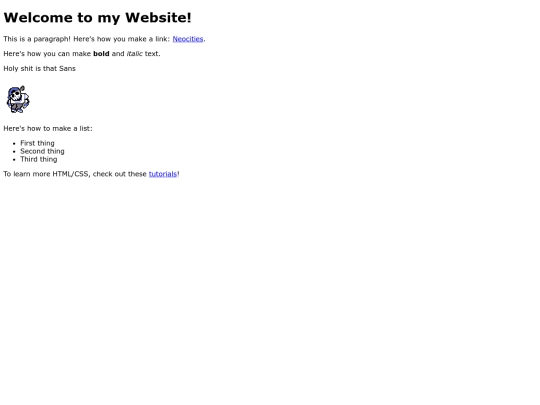
Task: Click 'Here's how you can make' text
Action: click(47, 54)
